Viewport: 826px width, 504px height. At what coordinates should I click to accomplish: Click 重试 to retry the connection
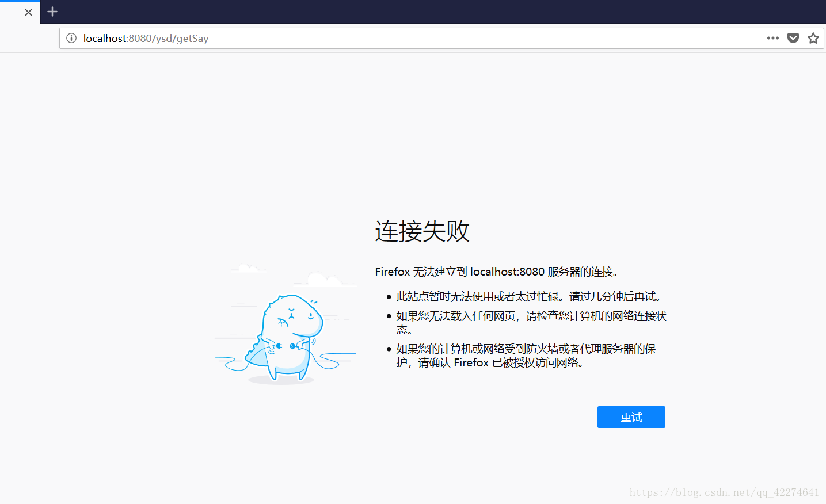[x=631, y=417]
